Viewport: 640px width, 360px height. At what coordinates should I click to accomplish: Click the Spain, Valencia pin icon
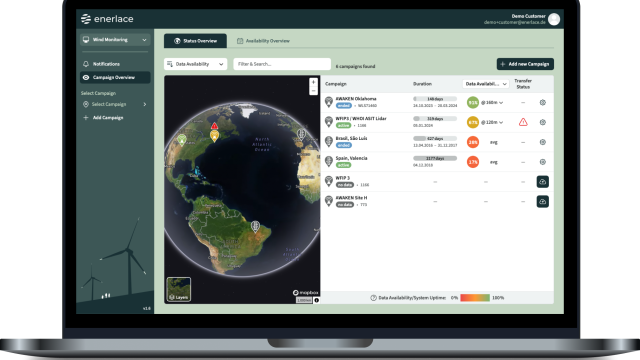click(x=329, y=161)
